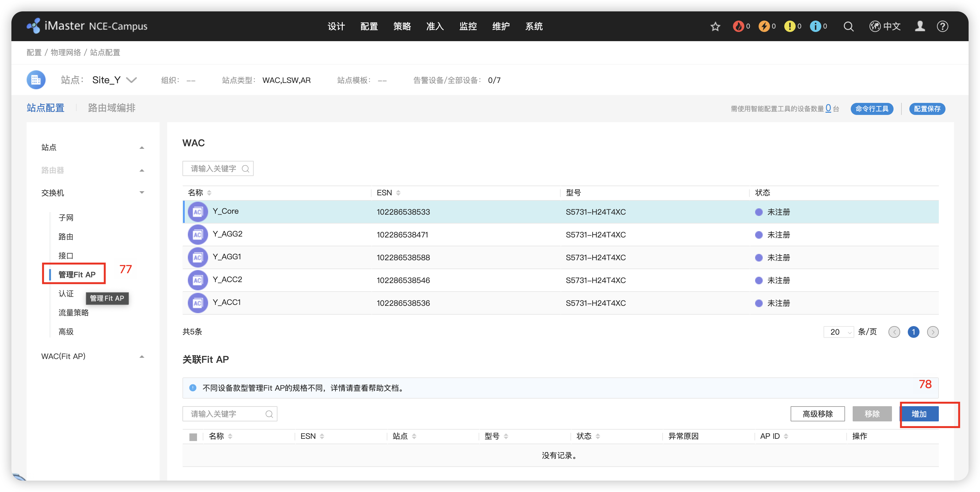The width and height of the screenshot is (980, 492).
Task: Open the help question mark icon
Action: click(942, 26)
